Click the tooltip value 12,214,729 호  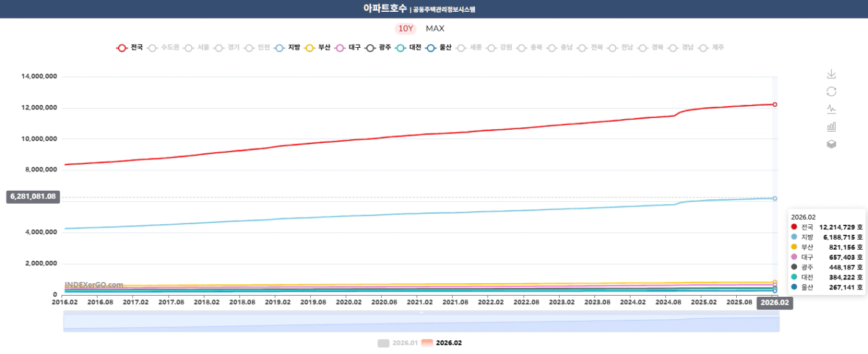pos(841,227)
